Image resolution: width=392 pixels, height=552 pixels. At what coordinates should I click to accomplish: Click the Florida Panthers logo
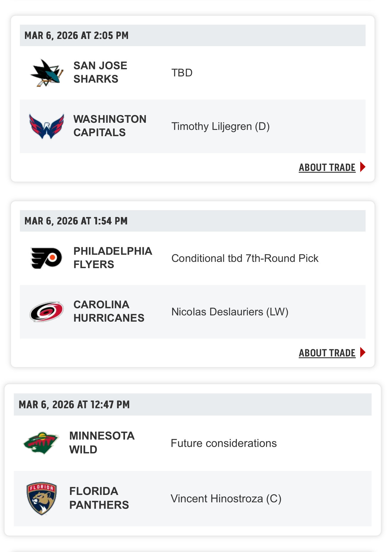coord(42,498)
